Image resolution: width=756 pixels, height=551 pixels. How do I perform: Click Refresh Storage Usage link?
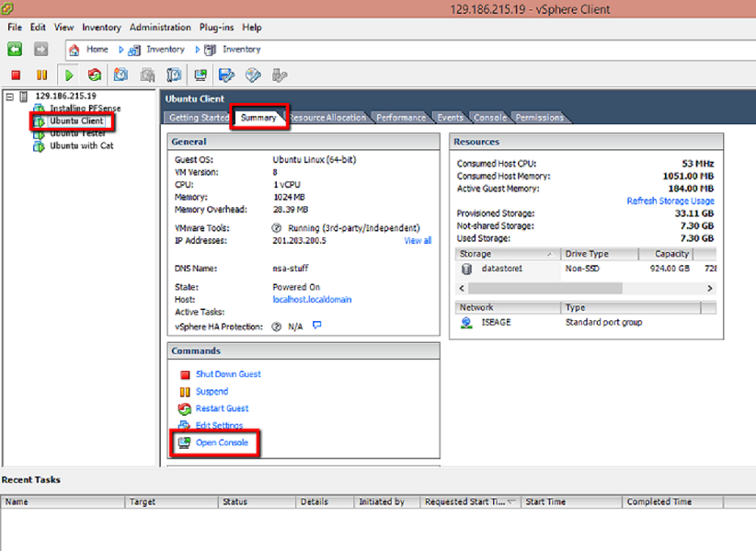pos(670,201)
